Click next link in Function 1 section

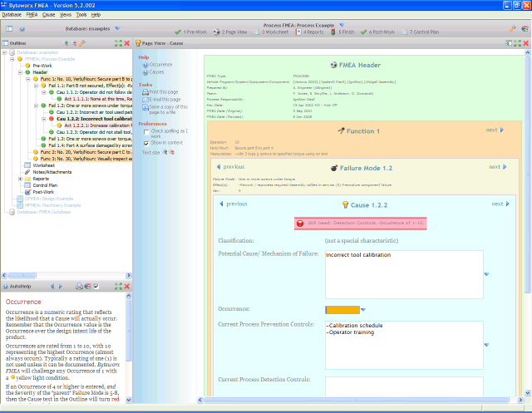tap(495, 130)
